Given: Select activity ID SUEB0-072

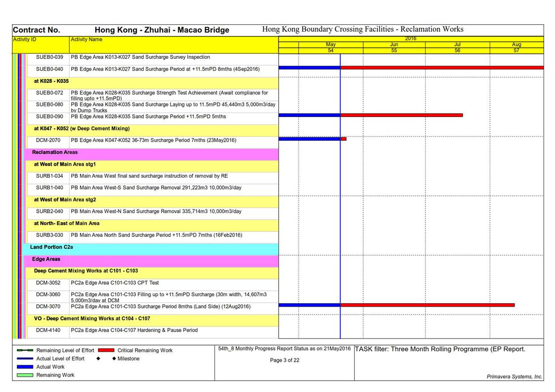Looking at the screenshot, I should 49,93.
